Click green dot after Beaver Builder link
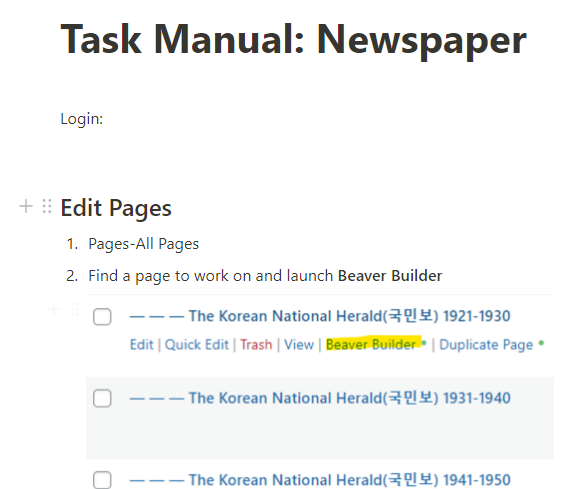 coord(424,343)
